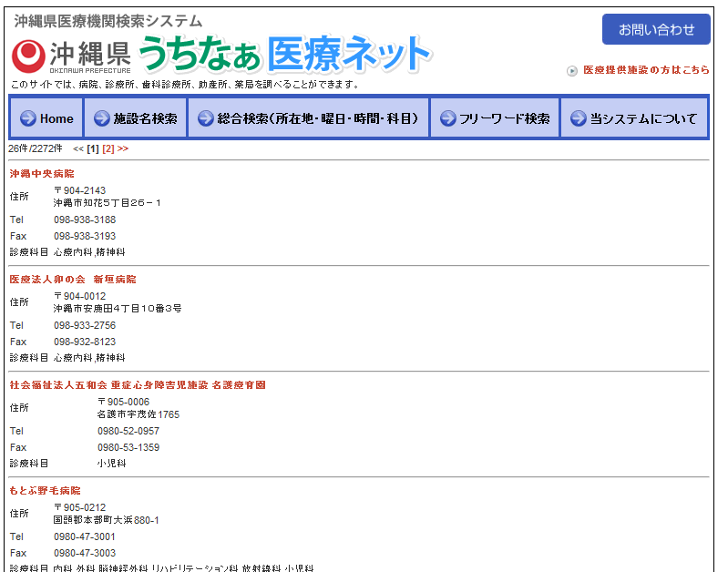This screenshot has width=728, height=572.
Task: Click the うちなぁ医療ネット title banner
Action: pyautogui.click(x=285, y=55)
